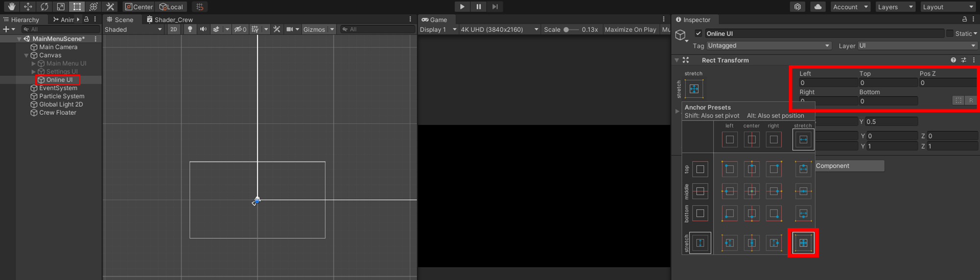Toggle scene lighting bulb icon
The height and width of the screenshot is (280, 980).
(190, 29)
